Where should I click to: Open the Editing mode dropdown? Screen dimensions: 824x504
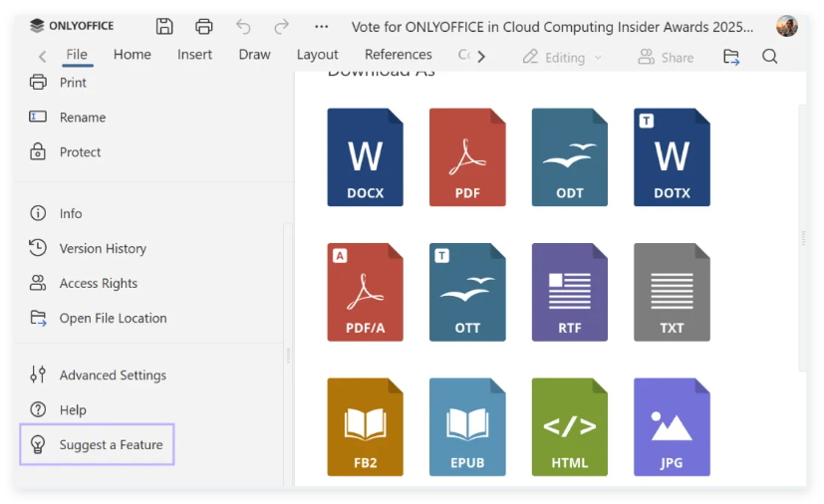point(563,57)
